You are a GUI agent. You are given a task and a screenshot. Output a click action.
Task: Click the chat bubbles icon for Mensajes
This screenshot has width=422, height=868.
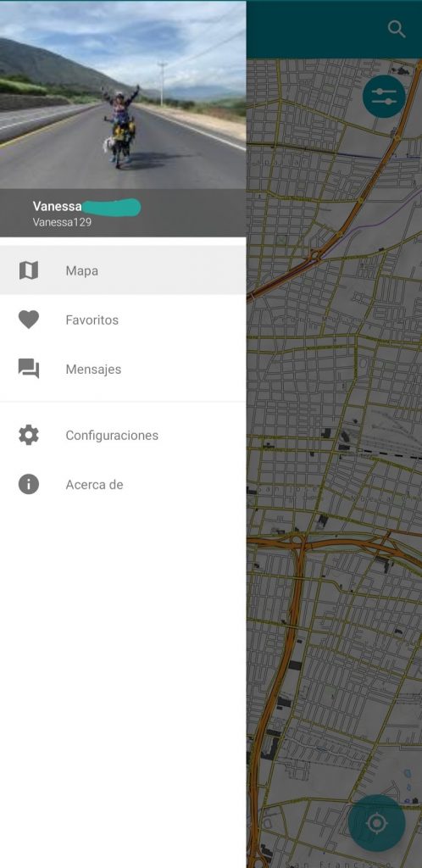coord(29,369)
